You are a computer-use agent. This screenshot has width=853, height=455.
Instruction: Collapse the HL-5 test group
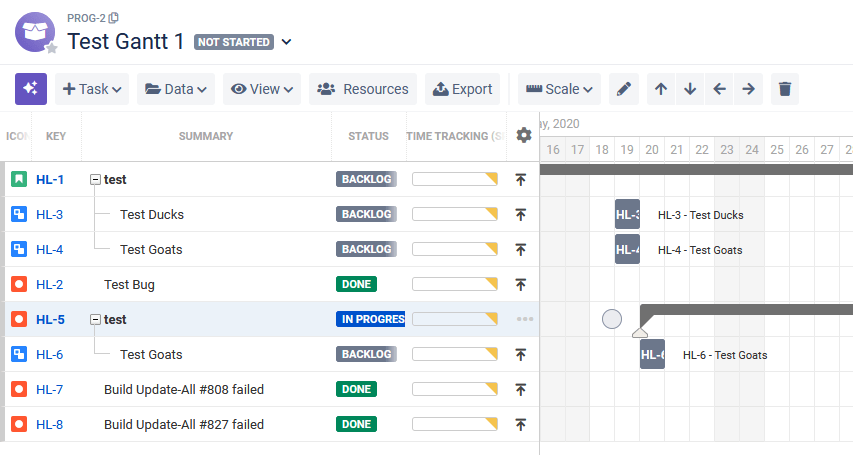click(96, 320)
